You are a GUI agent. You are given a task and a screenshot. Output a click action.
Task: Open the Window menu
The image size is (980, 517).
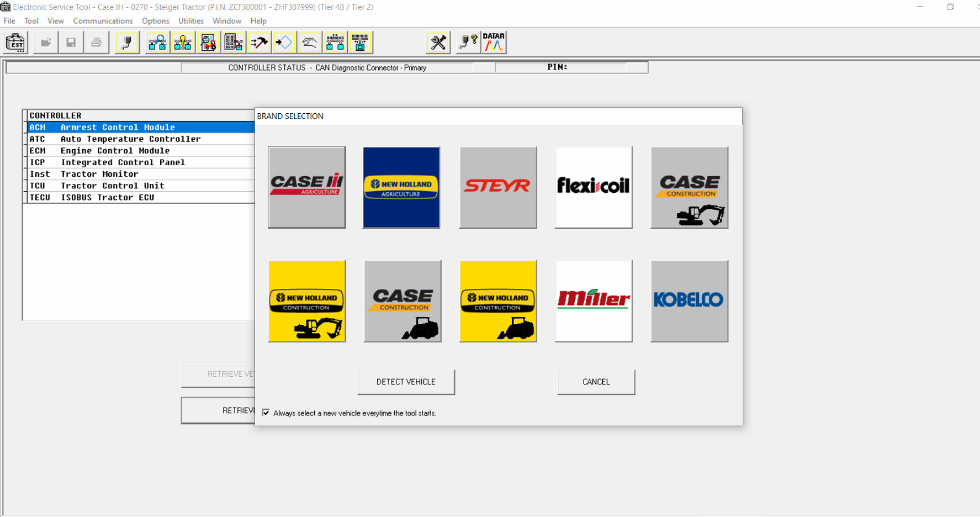coord(227,21)
